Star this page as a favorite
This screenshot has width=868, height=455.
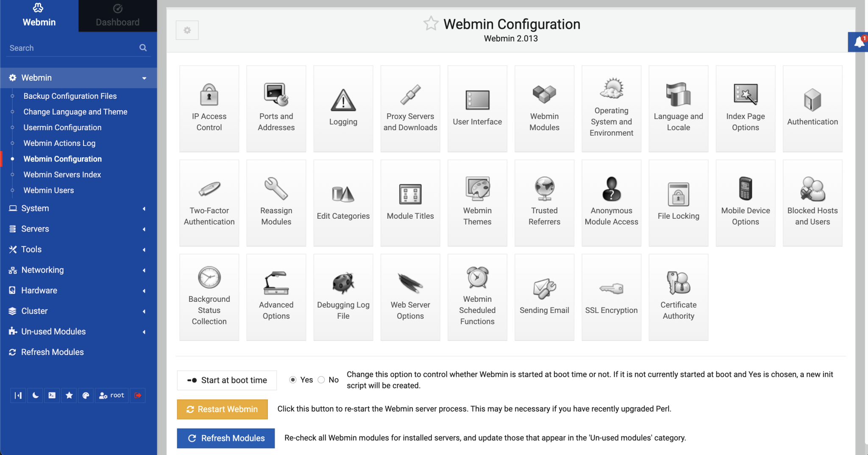[x=431, y=24]
